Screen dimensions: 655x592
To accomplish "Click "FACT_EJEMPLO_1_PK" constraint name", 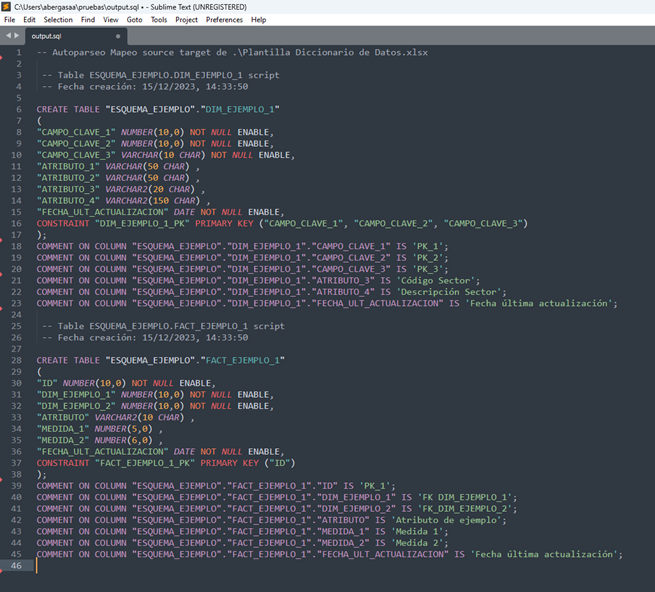I will [145, 463].
